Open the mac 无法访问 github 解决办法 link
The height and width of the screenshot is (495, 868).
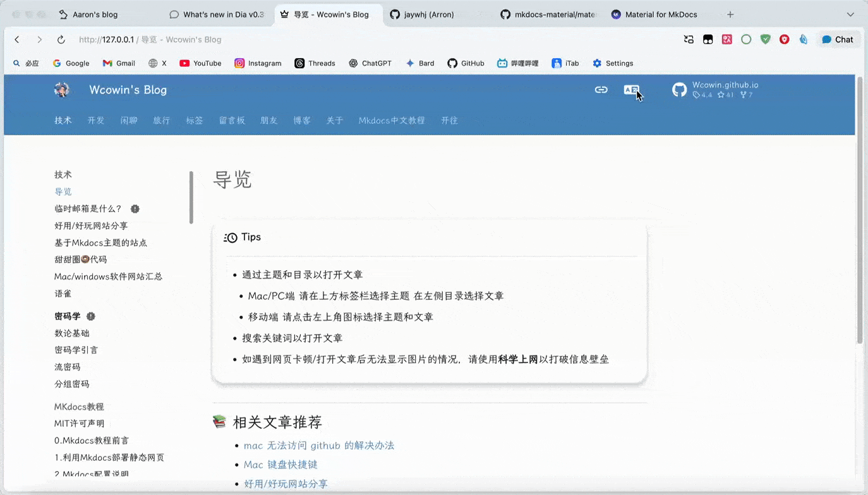coord(318,445)
